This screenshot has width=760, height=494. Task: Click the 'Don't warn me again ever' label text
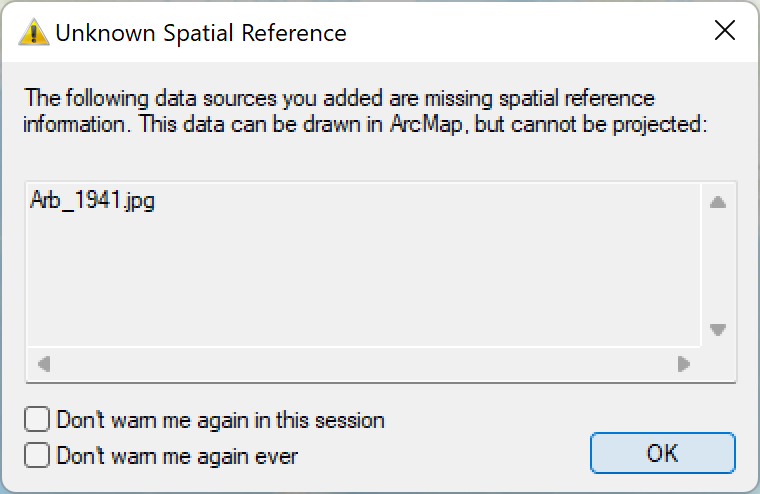point(177,456)
